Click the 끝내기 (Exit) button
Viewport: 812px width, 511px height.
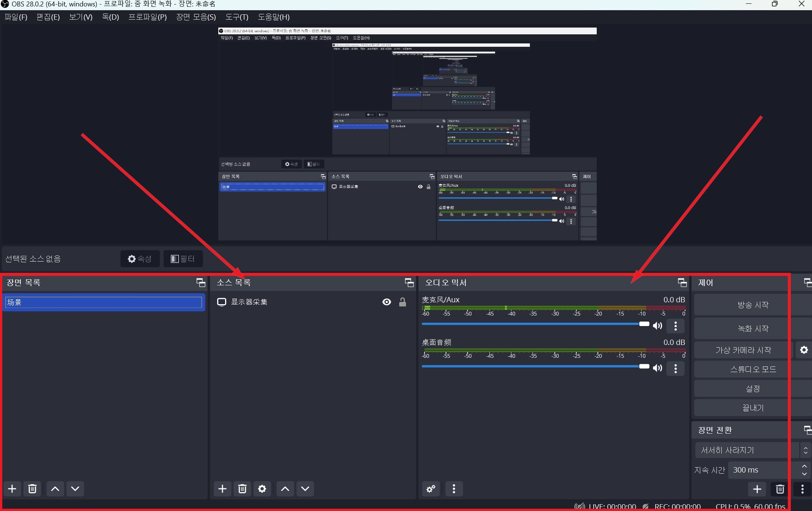click(x=753, y=408)
